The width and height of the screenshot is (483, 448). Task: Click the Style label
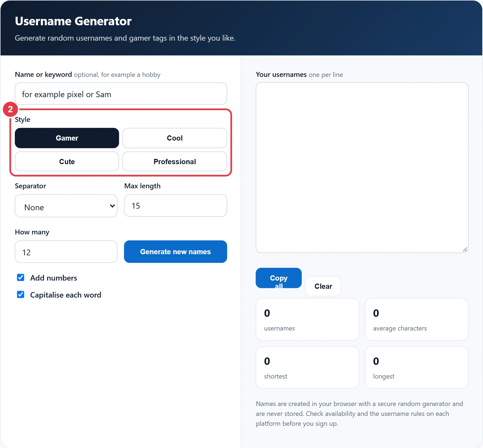pos(23,119)
